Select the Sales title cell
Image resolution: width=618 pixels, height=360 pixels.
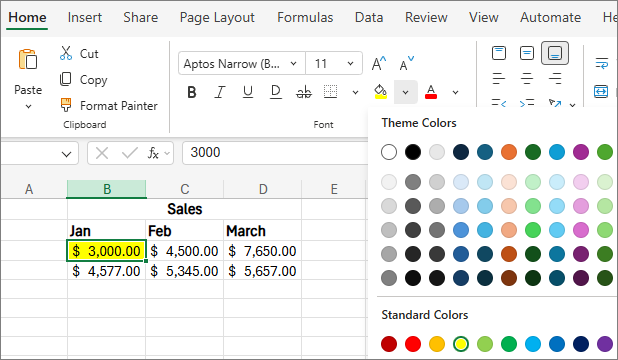[x=184, y=209]
